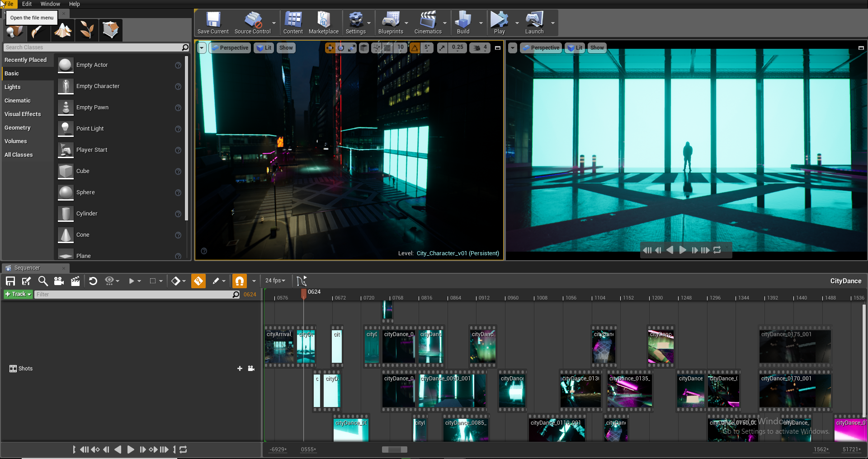Toggle Sequencer auto-key orange button
This screenshot has height=459, width=868.
pos(198,281)
